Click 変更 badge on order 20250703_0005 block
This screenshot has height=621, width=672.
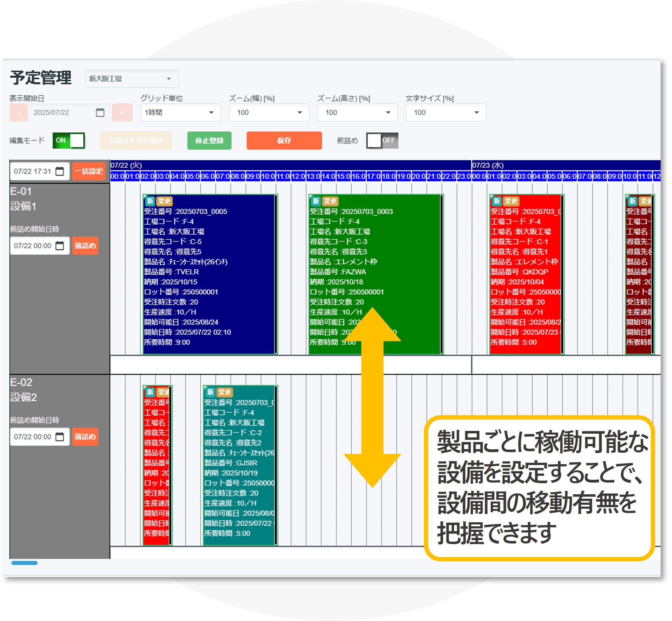pyautogui.click(x=164, y=201)
